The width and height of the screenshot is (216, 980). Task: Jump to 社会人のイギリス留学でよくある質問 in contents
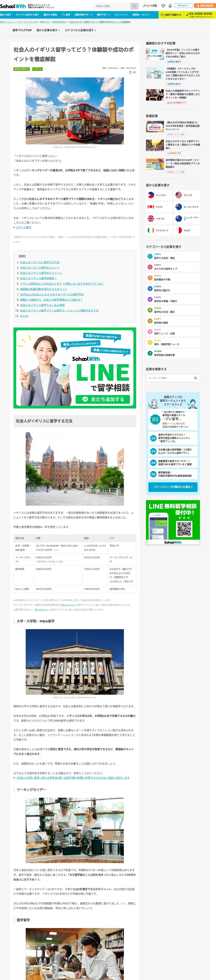[x=42, y=305]
